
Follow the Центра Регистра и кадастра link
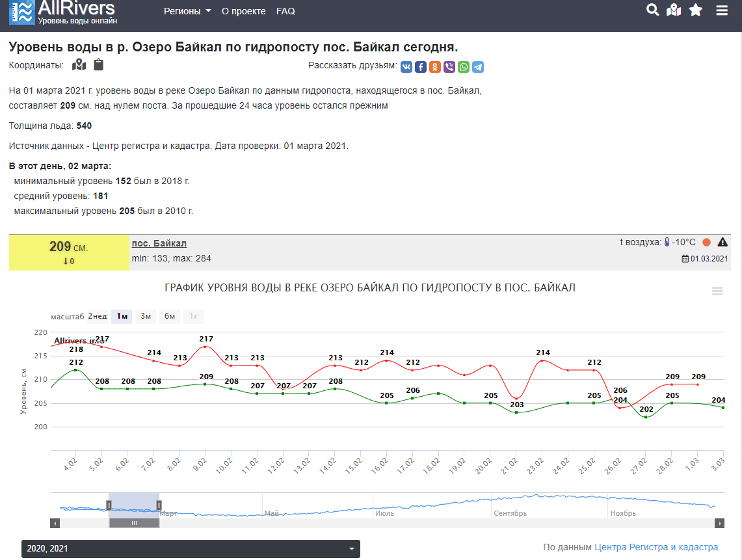click(656, 548)
